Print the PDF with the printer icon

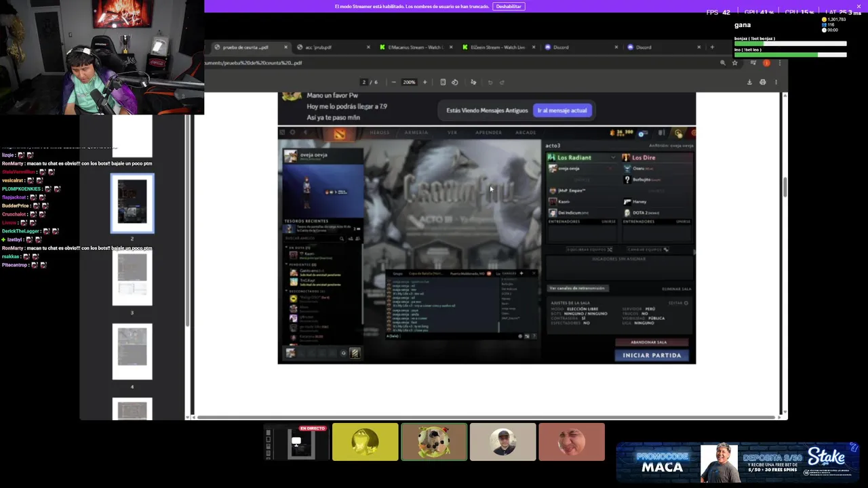(x=763, y=82)
